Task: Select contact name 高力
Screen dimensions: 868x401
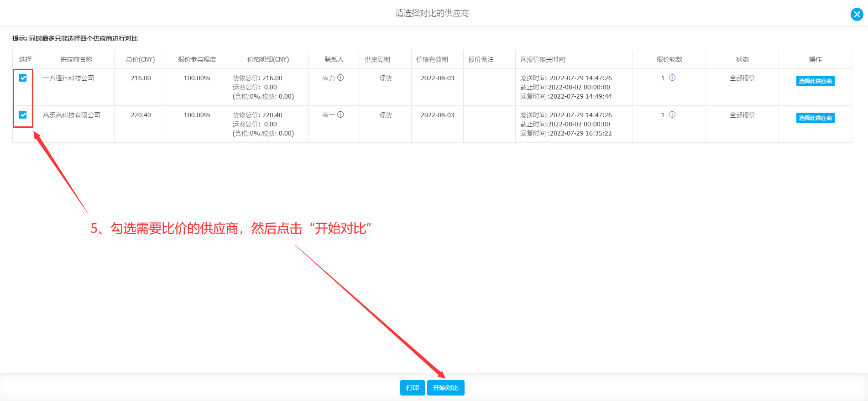Action: point(329,78)
